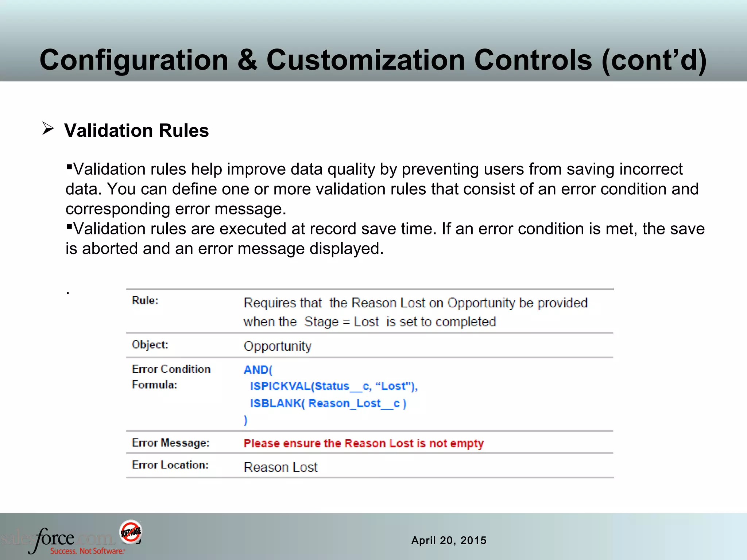Click the Opportunity object value
Viewport: 747px width, 560px height.
pyautogui.click(x=277, y=346)
